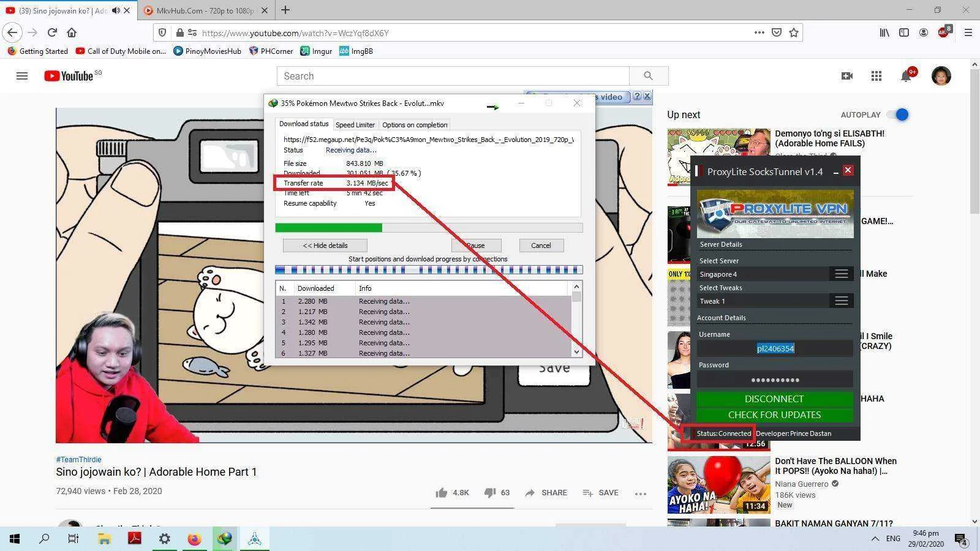Go back with the browser back arrow
This screenshot has width=980, height=551.
tap(12, 32)
